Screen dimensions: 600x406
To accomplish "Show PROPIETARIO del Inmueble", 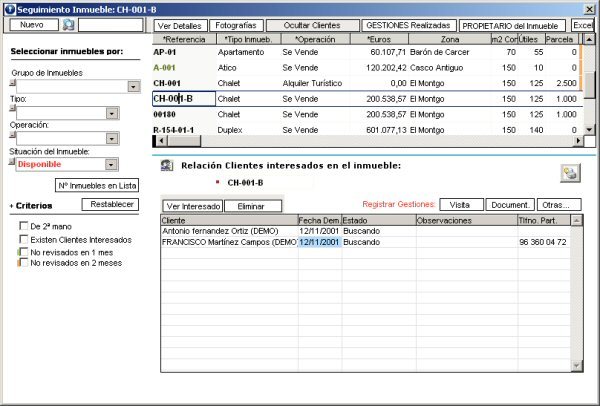I will point(512,26).
